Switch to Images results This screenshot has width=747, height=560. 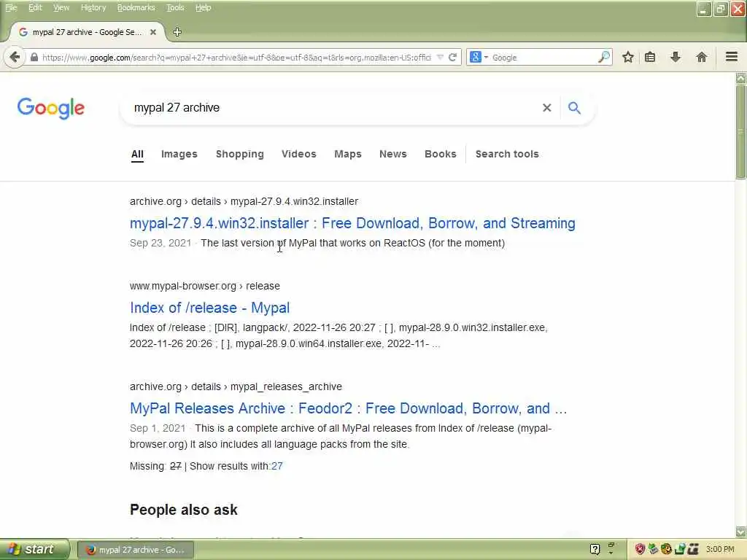(x=179, y=155)
